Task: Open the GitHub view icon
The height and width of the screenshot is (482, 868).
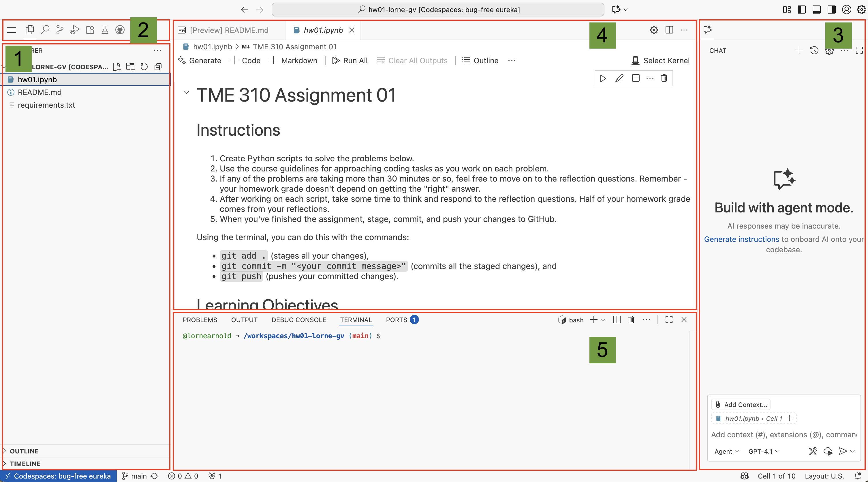Action: 120,30
